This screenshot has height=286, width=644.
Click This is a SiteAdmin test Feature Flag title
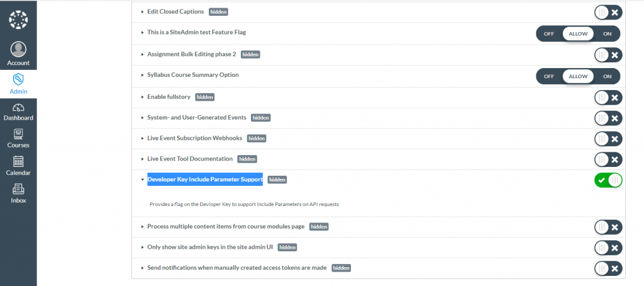(x=197, y=32)
